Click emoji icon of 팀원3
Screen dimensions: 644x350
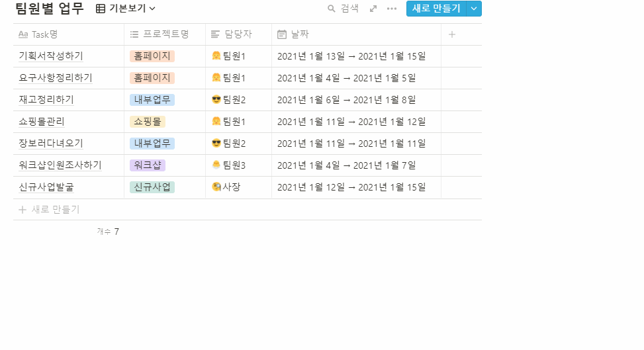(216, 165)
